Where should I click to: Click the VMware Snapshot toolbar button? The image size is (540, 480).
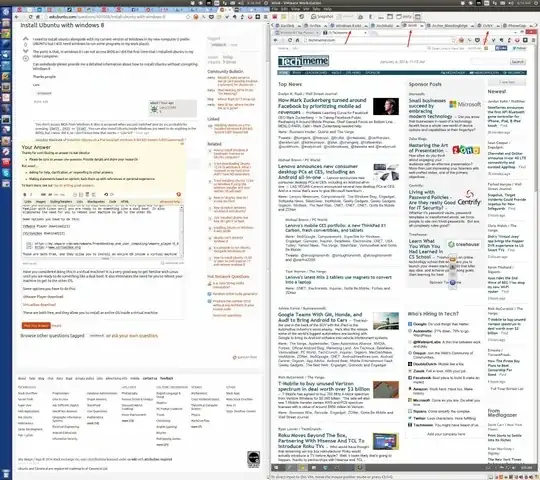323,17
